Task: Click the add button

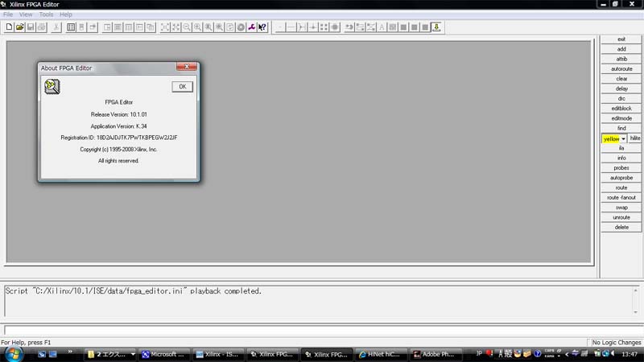Action: (x=621, y=49)
